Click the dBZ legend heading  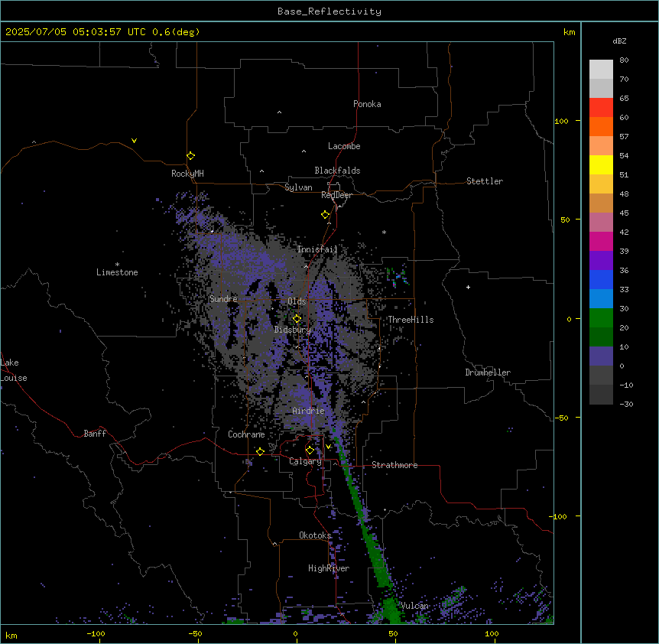pyautogui.click(x=619, y=41)
